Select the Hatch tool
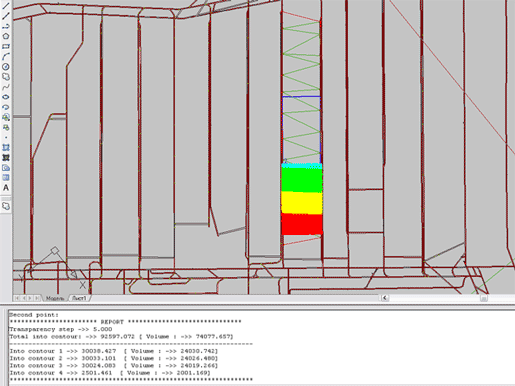Viewport: 515px width, 386px height. (6, 147)
